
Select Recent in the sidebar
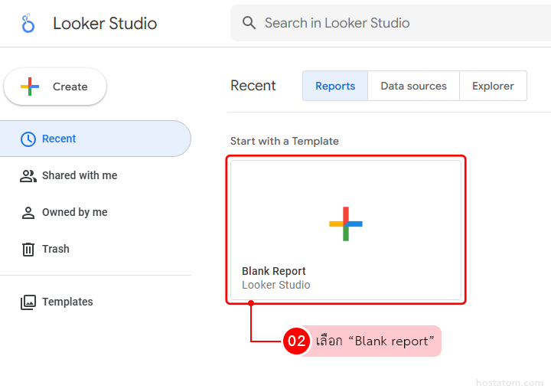point(59,139)
